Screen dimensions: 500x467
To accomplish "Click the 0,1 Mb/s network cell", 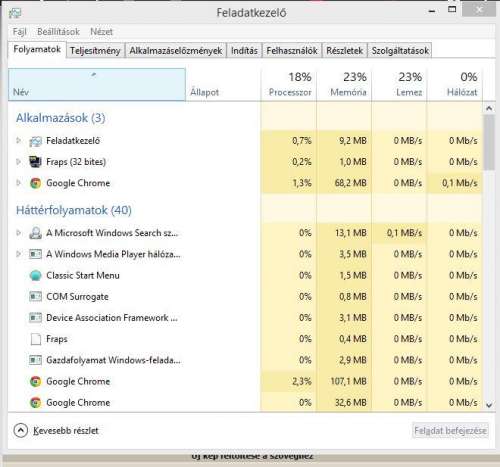I will point(455,183).
